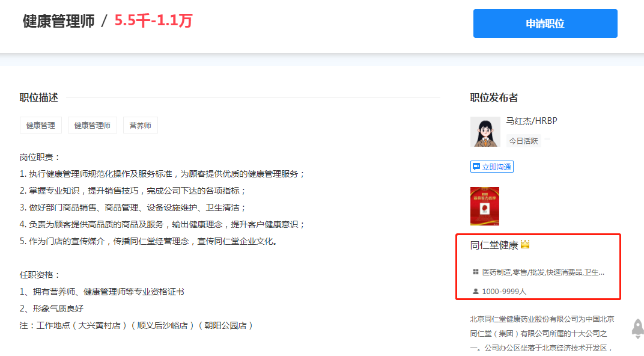Click duty line 1 执行健康管理师规范化操作
The width and height of the screenshot is (644, 356).
coord(162,174)
